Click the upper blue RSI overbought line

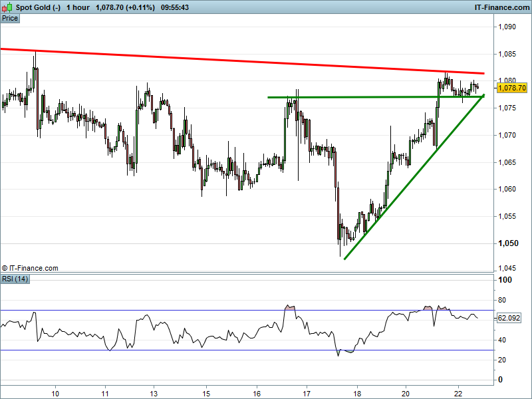pos(199,310)
